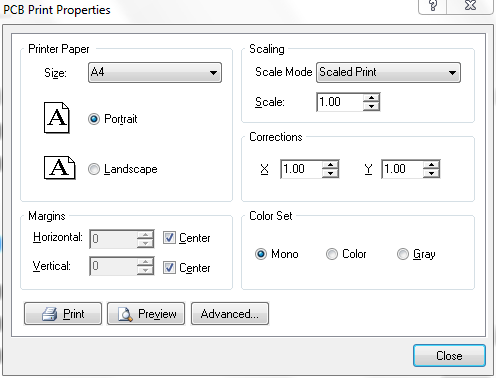Choose Color color set option
This screenshot has width=496, height=378.
[x=332, y=254]
